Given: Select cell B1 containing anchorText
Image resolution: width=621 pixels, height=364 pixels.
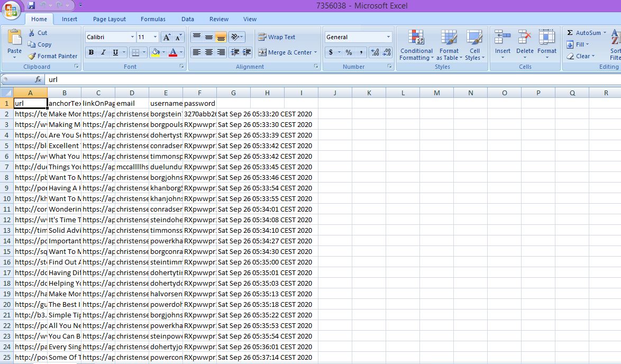Looking at the screenshot, I should [64, 103].
